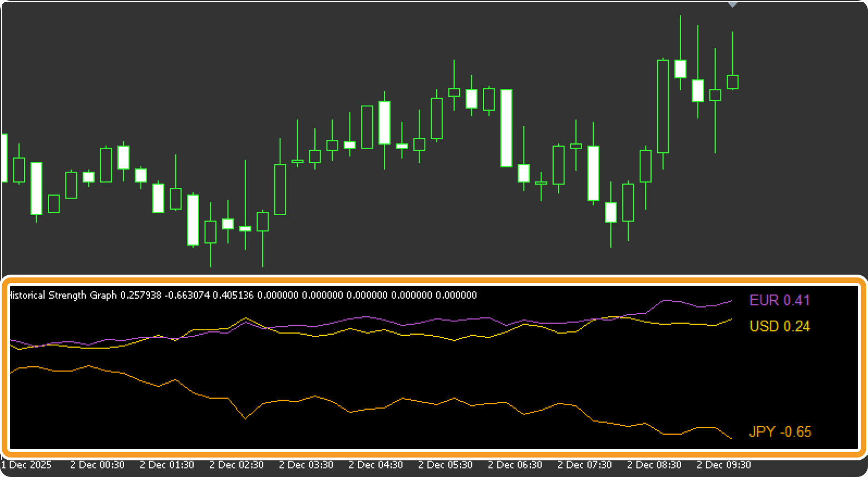Click the 2 Dec 06:30 time label
868x477 pixels.
(x=515, y=465)
